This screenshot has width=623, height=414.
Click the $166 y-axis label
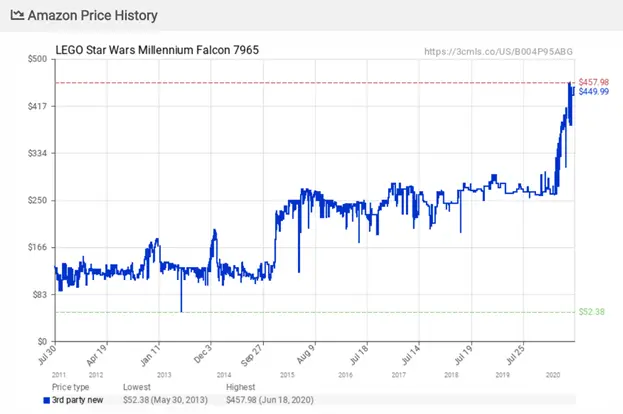coord(37,247)
